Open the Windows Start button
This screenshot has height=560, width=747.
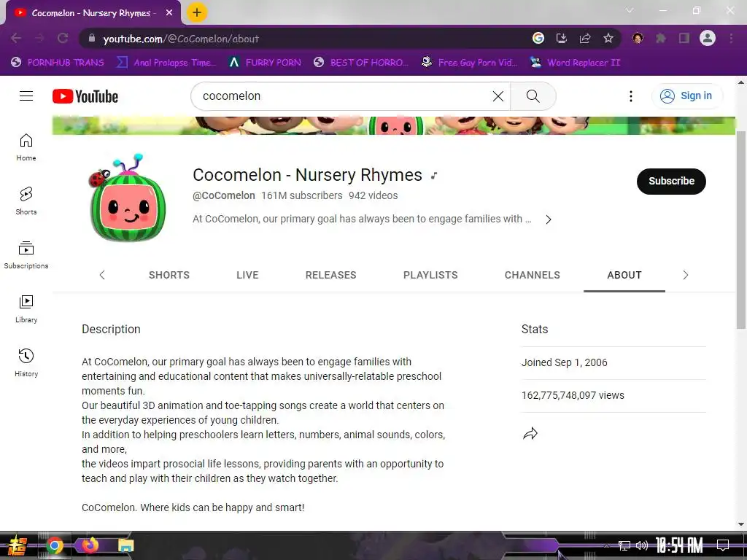tap(18, 545)
